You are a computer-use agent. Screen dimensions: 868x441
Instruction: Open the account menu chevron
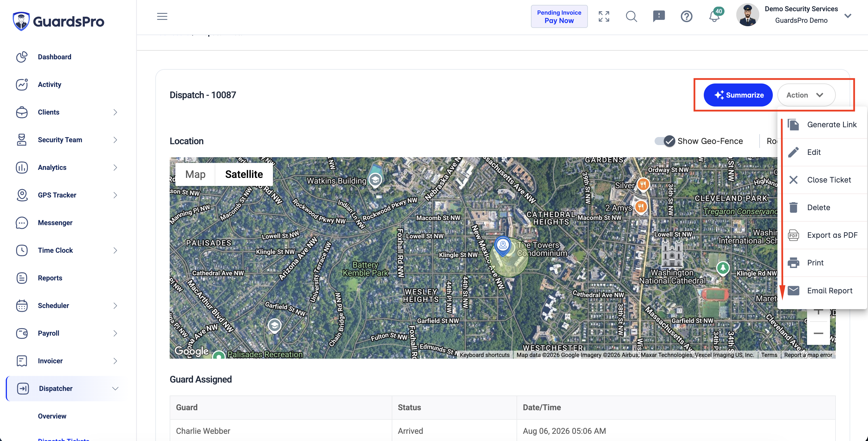coord(848,16)
